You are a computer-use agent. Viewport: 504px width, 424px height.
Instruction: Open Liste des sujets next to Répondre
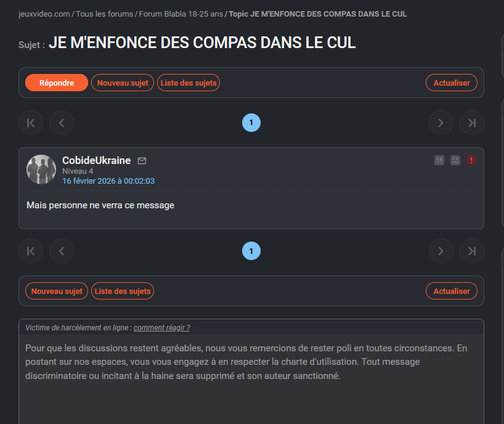tap(189, 83)
